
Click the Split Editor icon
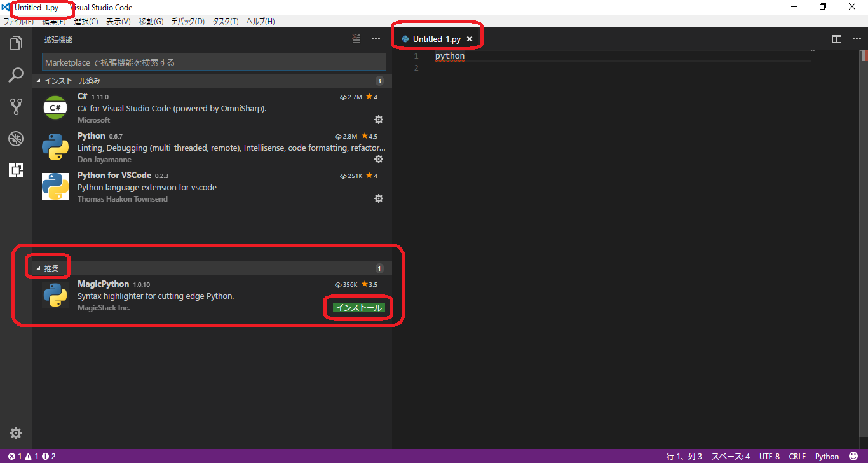[836, 38]
